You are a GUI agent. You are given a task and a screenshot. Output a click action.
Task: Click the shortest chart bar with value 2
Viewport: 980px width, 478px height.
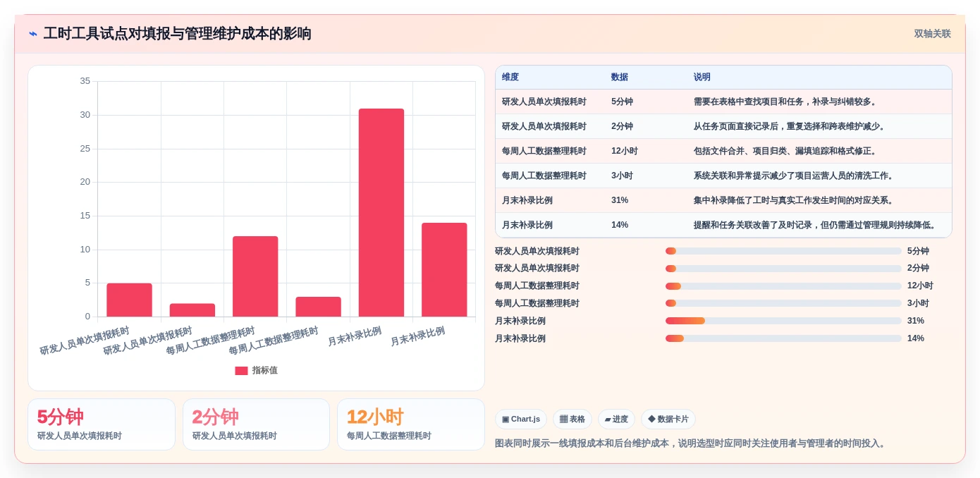tap(192, 310)
